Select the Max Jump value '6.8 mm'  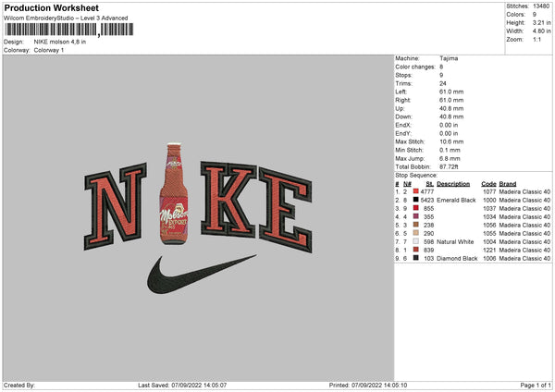point(450,158)
